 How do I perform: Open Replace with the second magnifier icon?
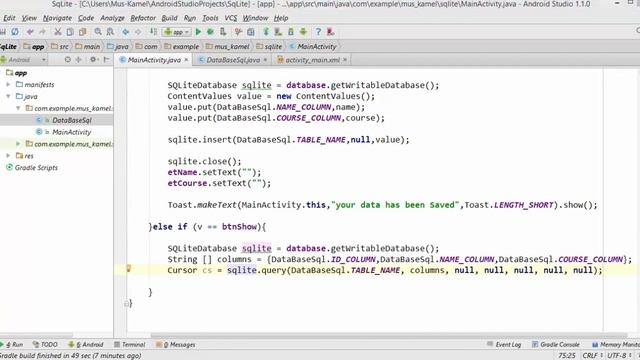(110, 32)
